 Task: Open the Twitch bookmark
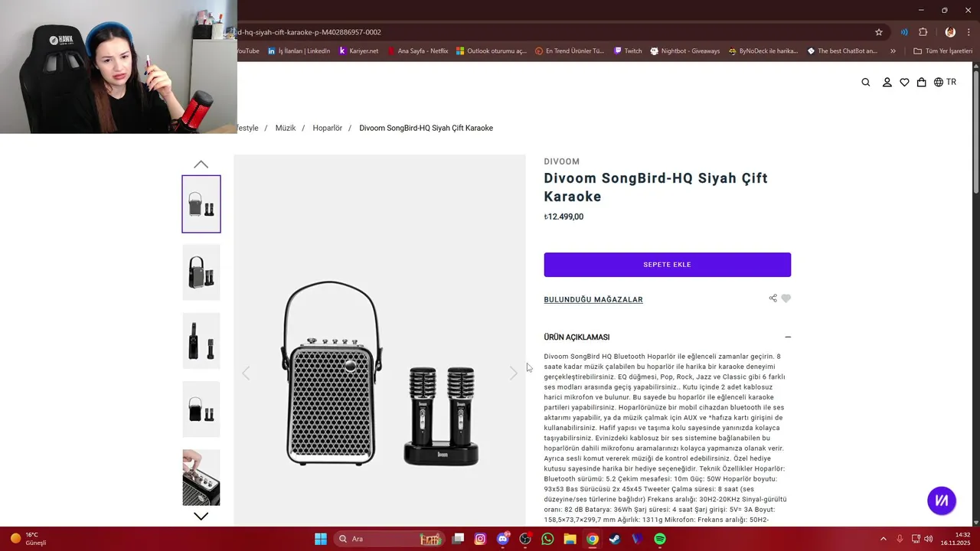point(628,51)
